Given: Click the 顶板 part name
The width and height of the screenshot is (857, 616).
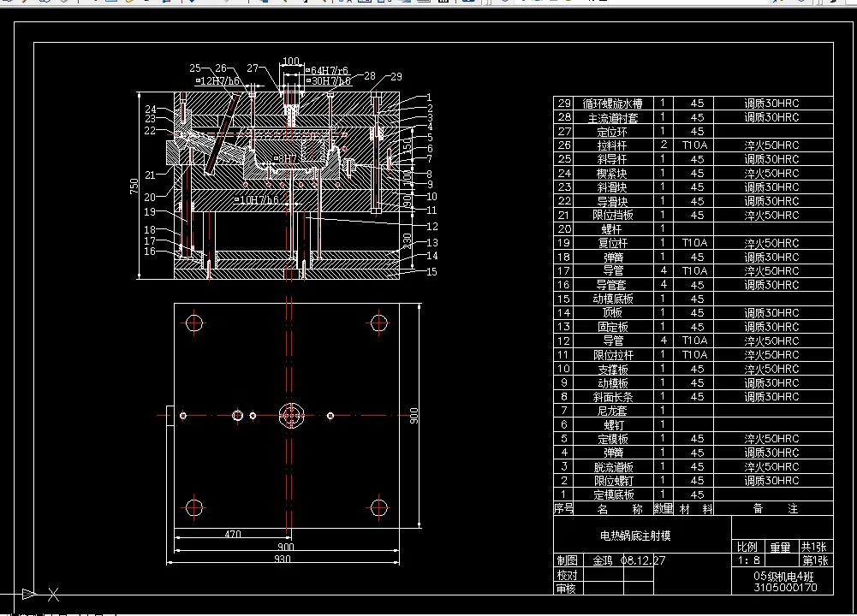Looking at the screenshot, I should (612, 313).
